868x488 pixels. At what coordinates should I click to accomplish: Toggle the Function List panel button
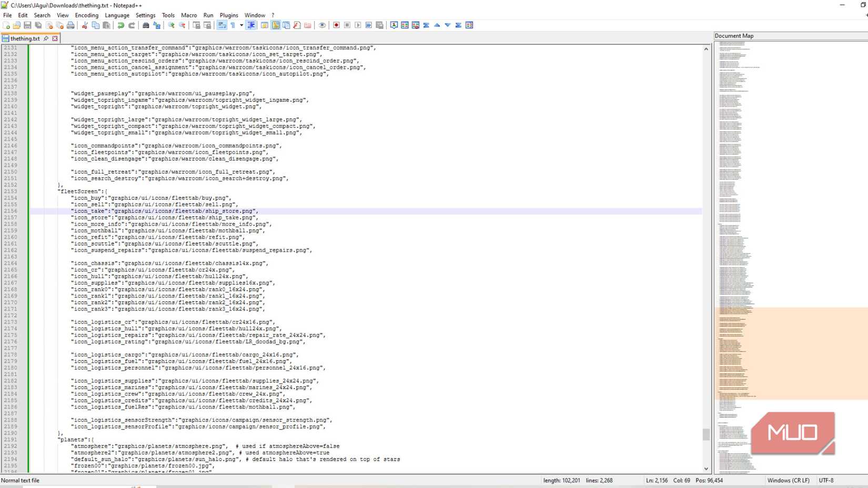coord(297,25)
